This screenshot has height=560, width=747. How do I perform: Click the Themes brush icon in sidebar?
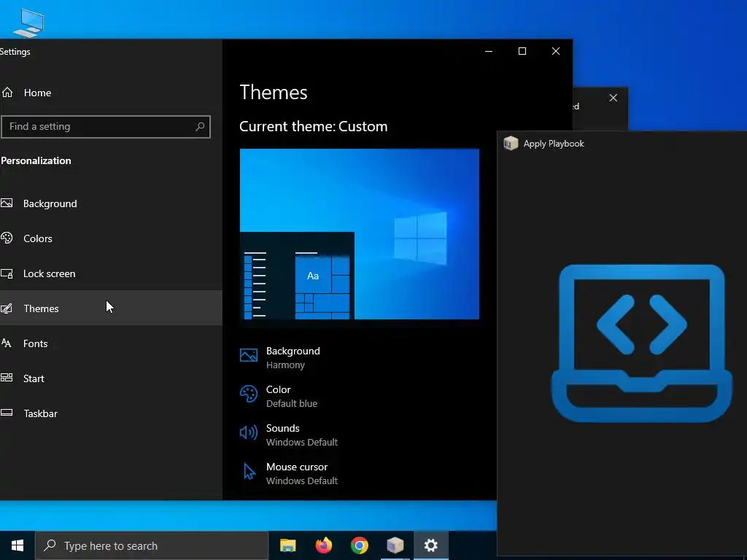[7, 308]
